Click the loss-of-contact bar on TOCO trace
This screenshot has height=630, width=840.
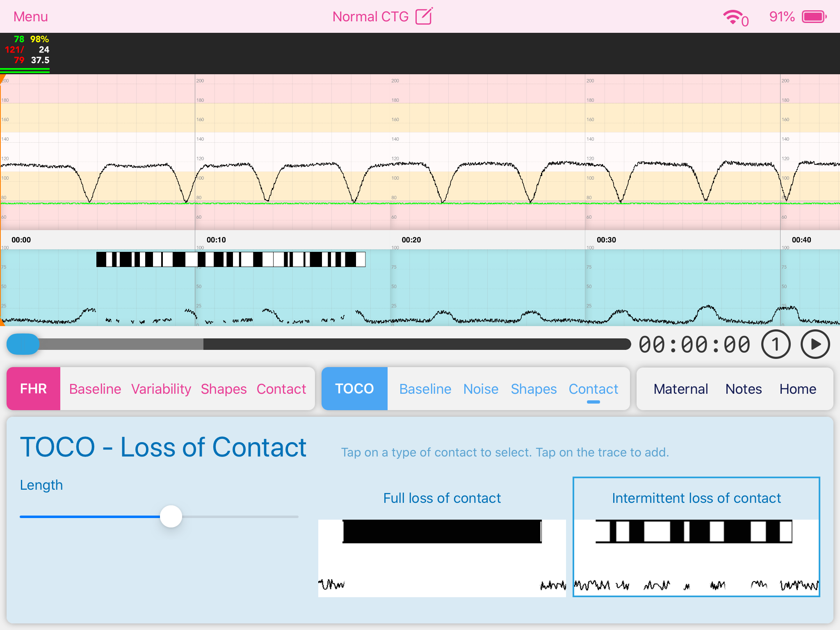(231, 259)
